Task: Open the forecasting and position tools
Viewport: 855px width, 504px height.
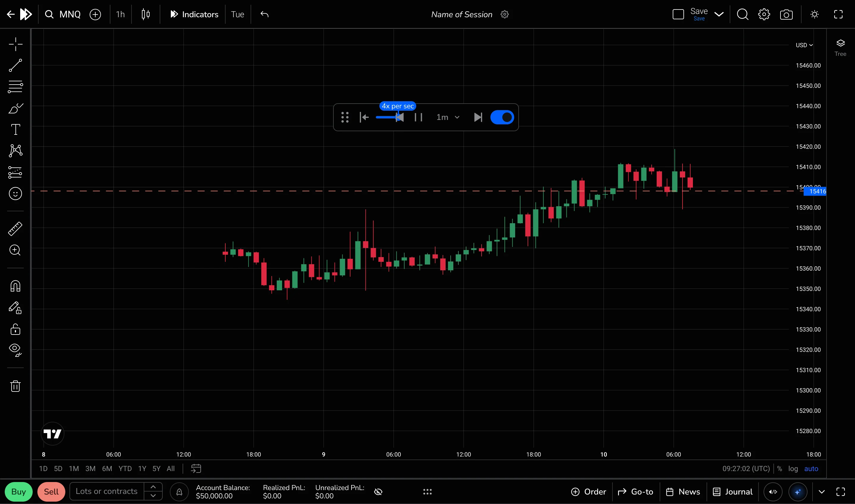Action: click(x=16, y=172)
